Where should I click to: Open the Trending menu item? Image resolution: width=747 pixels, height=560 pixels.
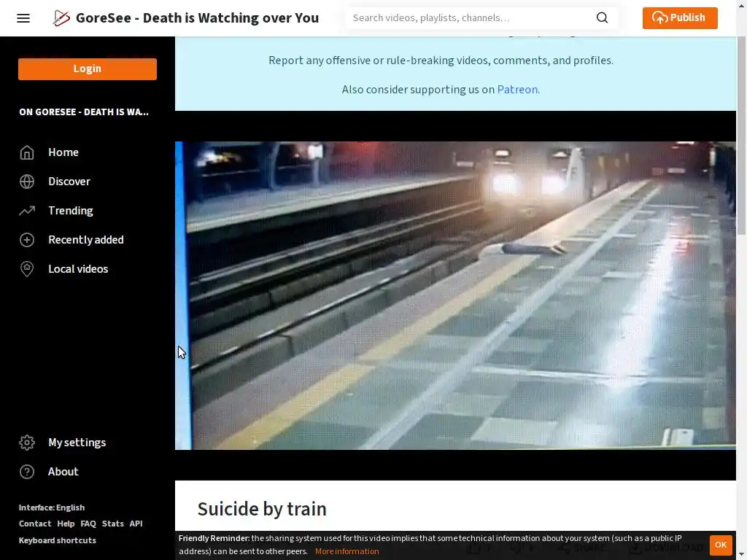pos(71,211)
